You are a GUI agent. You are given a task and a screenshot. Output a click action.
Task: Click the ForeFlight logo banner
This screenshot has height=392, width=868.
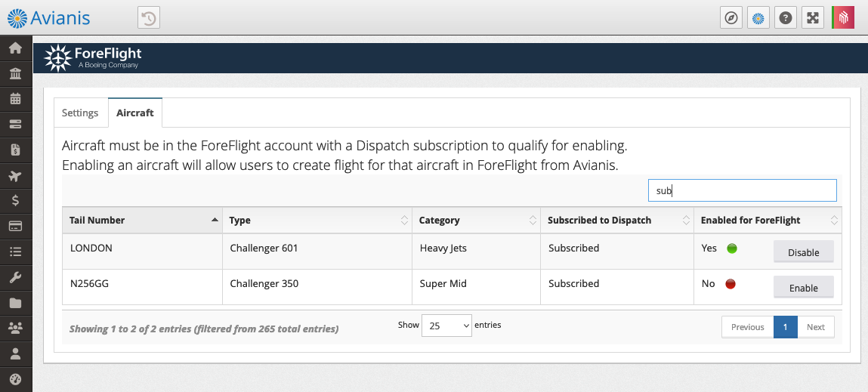(93, 58)
